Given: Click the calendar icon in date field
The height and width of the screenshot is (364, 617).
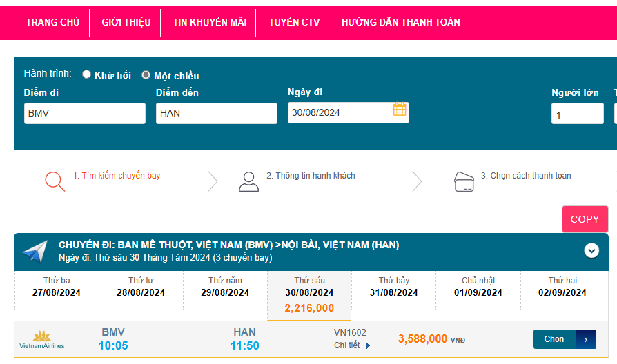Looking at the screenshot, I should tap(400, 110).
